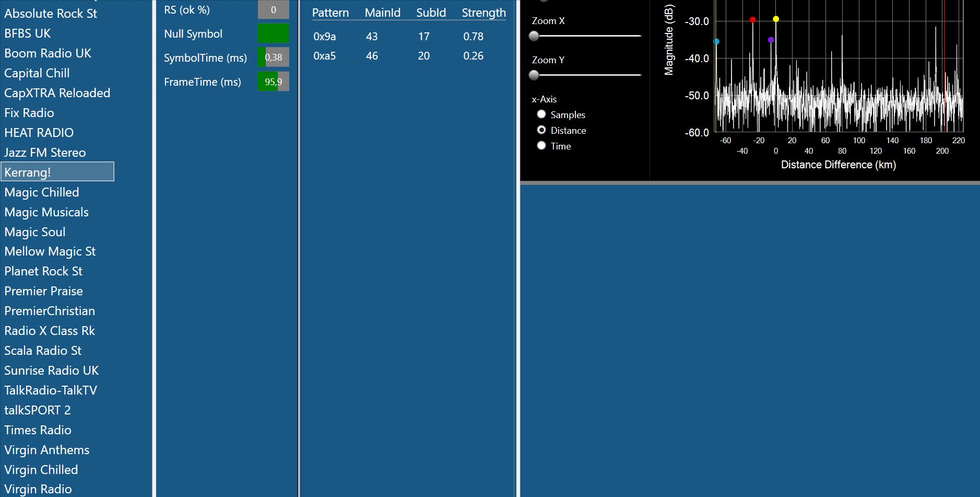Choose Planet Rock St from the service list
980x497 pixels.
pyautogui.click(x=43, y=271)
